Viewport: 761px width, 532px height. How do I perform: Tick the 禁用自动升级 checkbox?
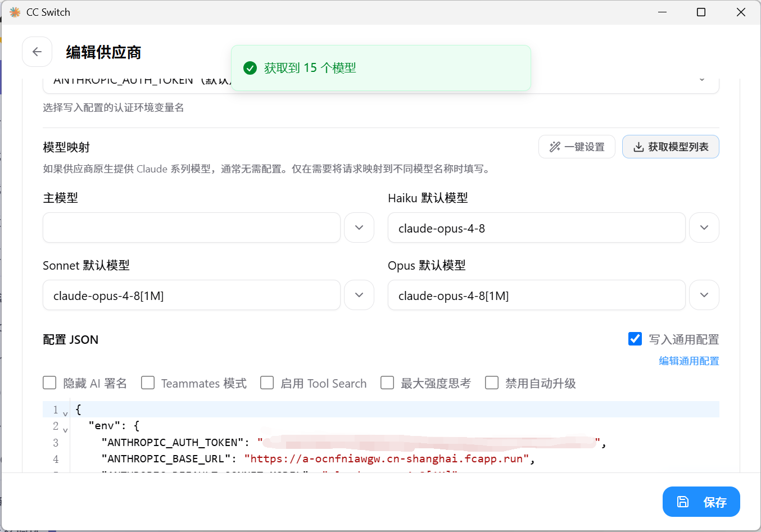point(492,383)
